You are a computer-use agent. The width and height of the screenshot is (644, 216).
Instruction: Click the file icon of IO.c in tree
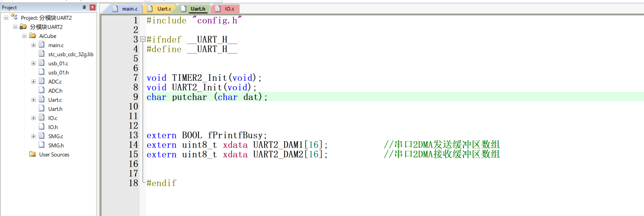(42, 118)
